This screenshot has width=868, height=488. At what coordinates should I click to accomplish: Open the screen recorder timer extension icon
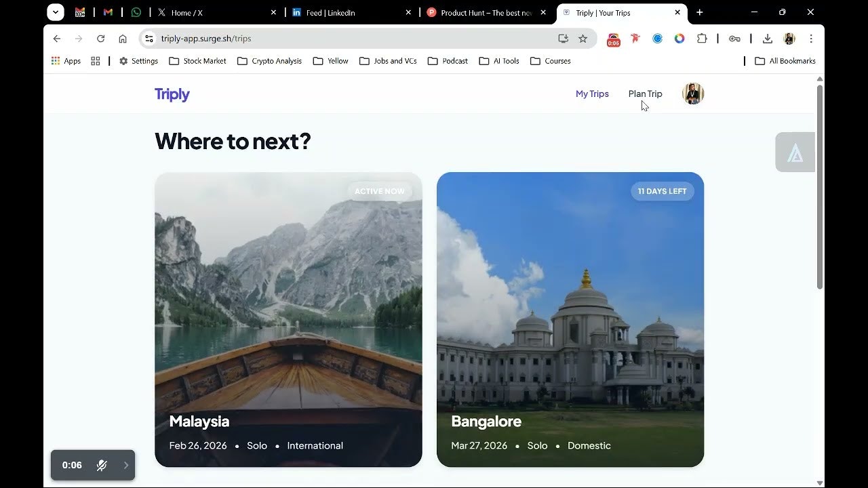[614, 39]
